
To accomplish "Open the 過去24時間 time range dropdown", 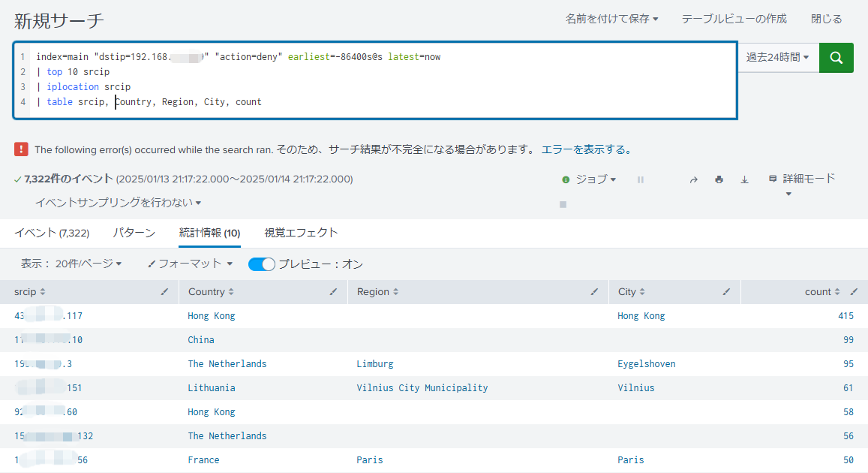I will (776, 57).
